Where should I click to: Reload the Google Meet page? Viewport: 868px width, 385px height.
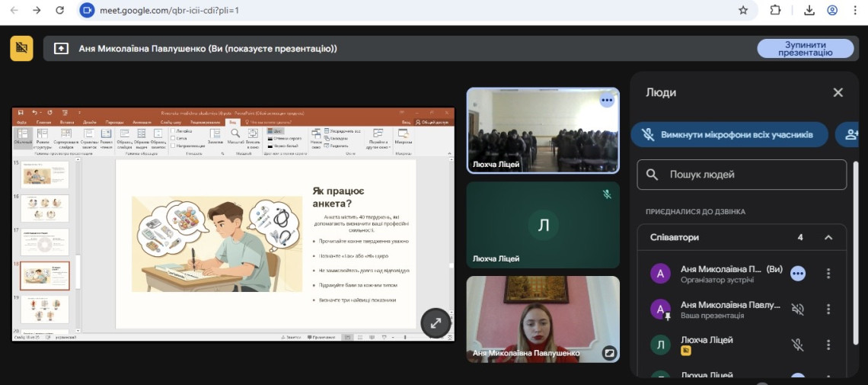click(60, 11)
